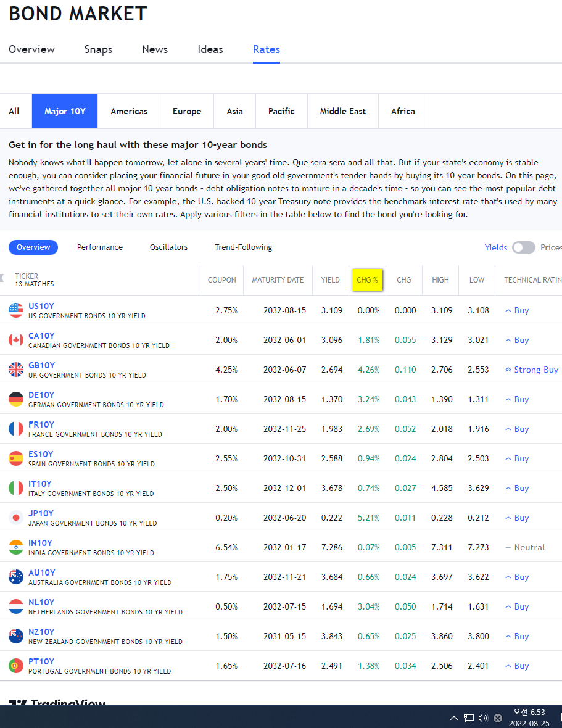The width and height of the screenshot is (562, 728).
Task: Open the News tab
Action: pos(155,49)
